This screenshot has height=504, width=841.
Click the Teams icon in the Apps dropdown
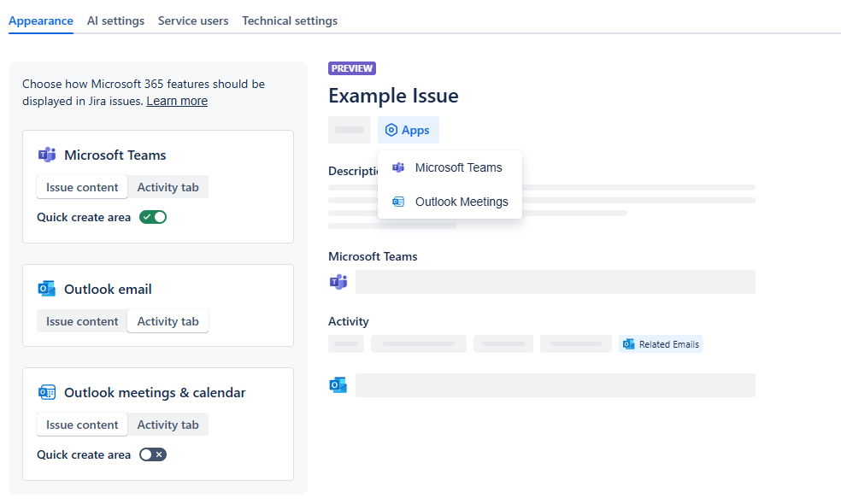[x=398, y=167]
